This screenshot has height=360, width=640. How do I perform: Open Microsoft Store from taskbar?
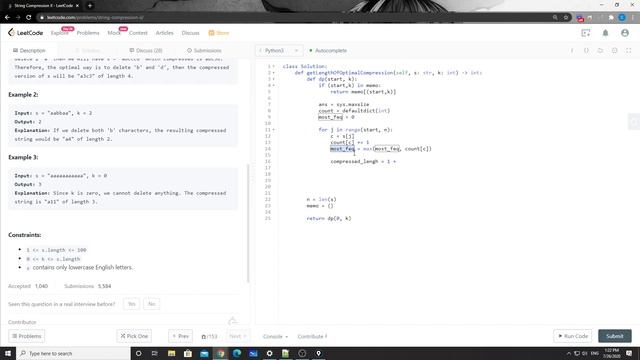(x=188, y=353)
